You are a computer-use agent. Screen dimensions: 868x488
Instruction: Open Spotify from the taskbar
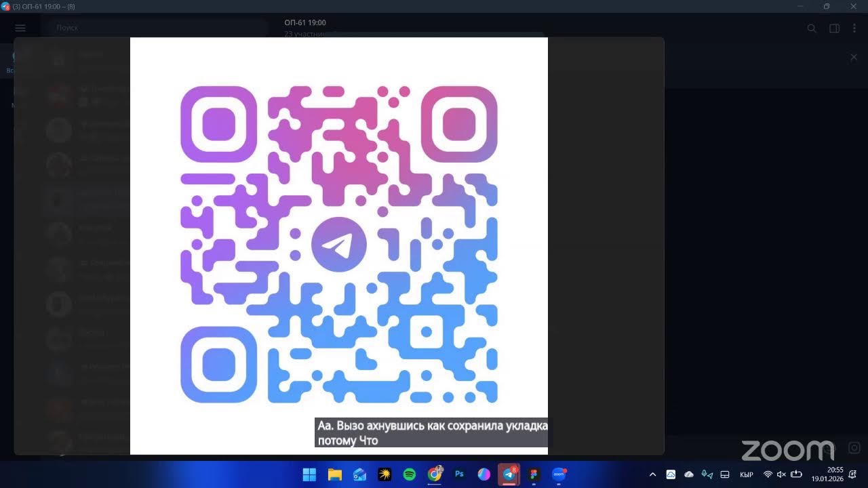pyautogui.click(x=410, y=474)
